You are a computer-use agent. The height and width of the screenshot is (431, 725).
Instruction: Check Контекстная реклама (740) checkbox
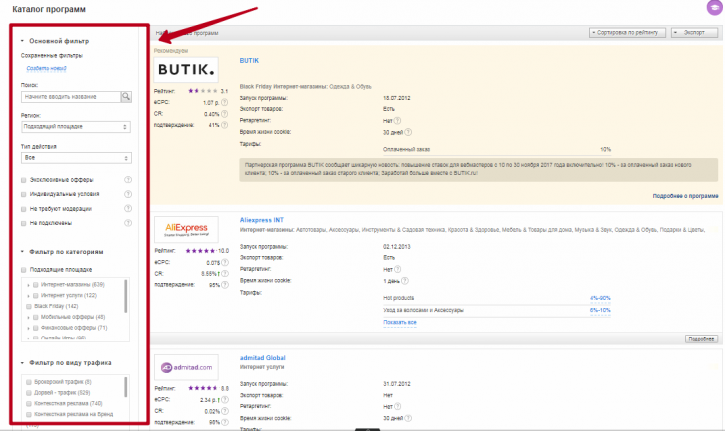[x=29, y=404]
